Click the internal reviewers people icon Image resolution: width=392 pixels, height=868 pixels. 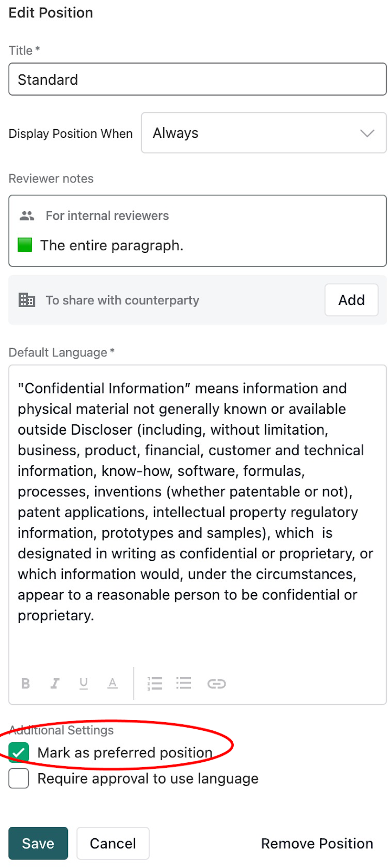[27, 216]
